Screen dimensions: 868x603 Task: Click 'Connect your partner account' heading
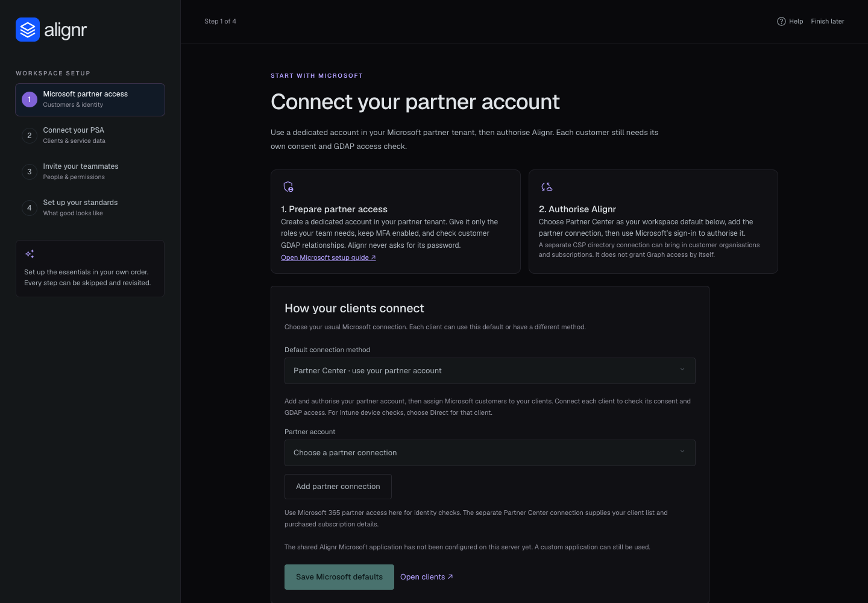click(415, 102)
